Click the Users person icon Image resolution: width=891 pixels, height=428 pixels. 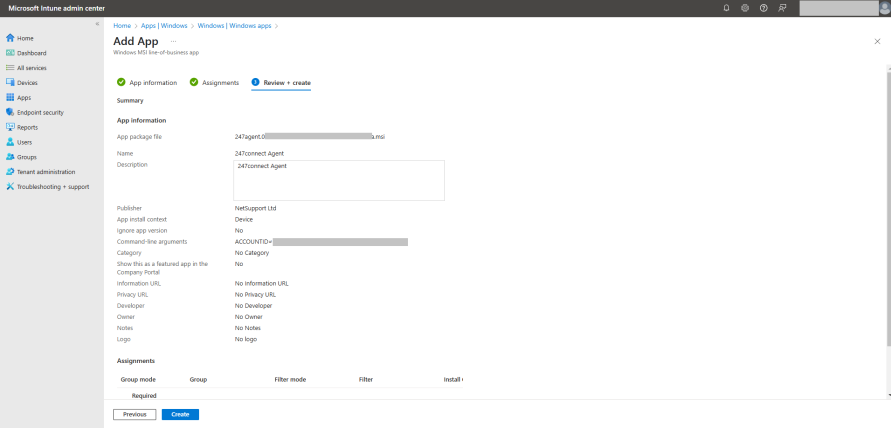(10, 142)
